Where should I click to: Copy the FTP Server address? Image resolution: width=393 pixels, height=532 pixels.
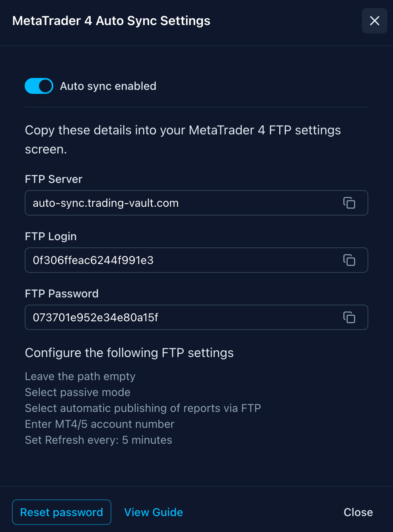[349, 203]
